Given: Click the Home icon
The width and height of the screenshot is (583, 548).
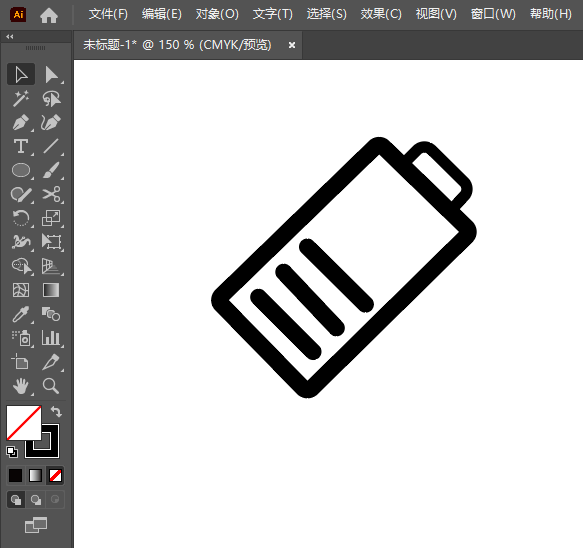Looking at the screenshot, I should (x=49, y=15).
